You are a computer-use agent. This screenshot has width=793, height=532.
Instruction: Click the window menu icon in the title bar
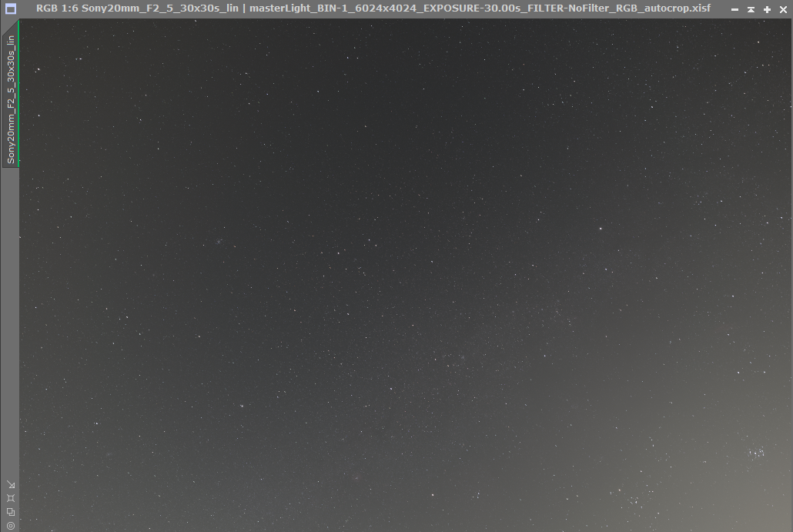pos(10,8)
